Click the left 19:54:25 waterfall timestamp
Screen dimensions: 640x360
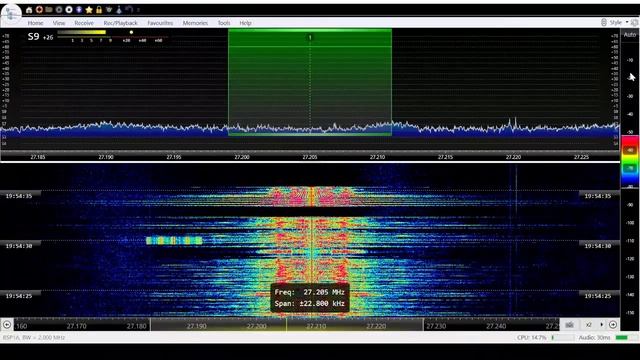(19, 296)
